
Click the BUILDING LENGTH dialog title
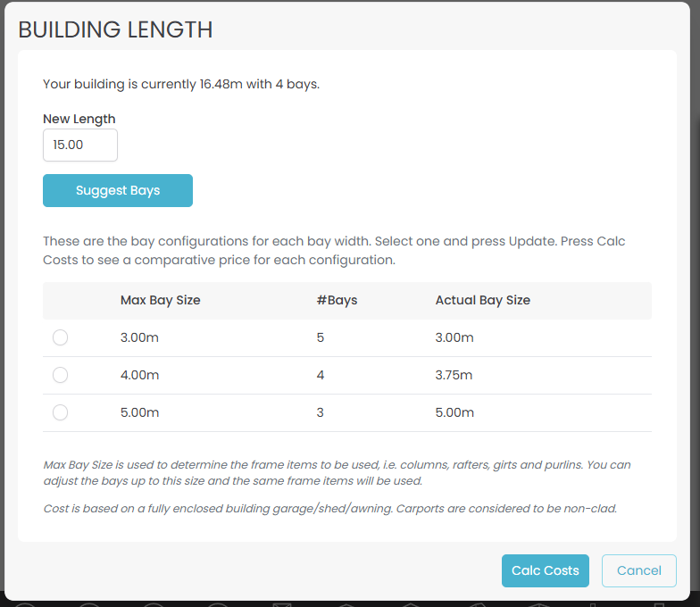pyautogui.click(x=115, y=29)
